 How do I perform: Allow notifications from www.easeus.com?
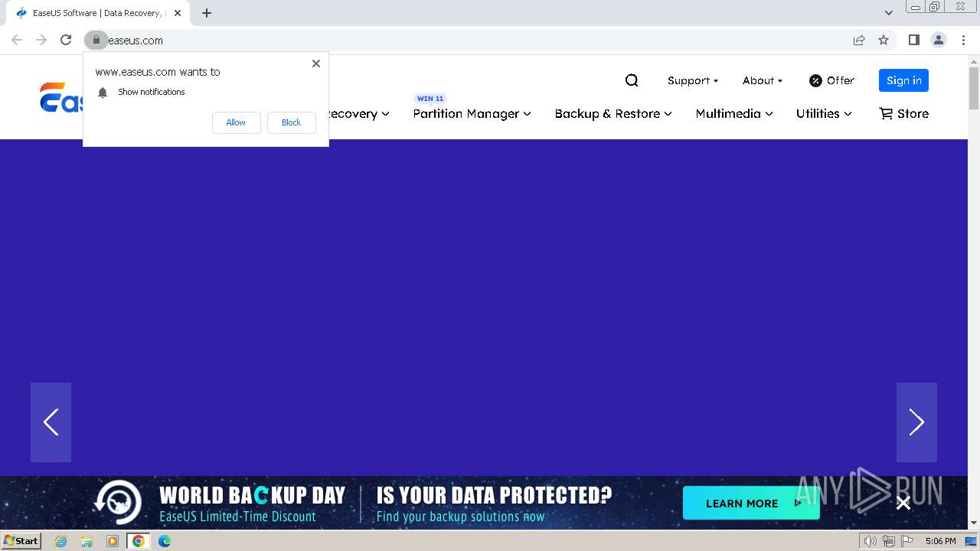coord(236,122)
